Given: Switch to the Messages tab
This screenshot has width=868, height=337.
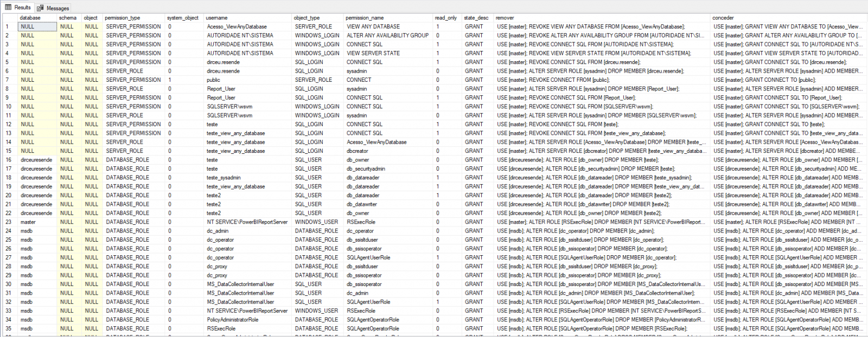Looking at the screenshot, I should 58,8.
